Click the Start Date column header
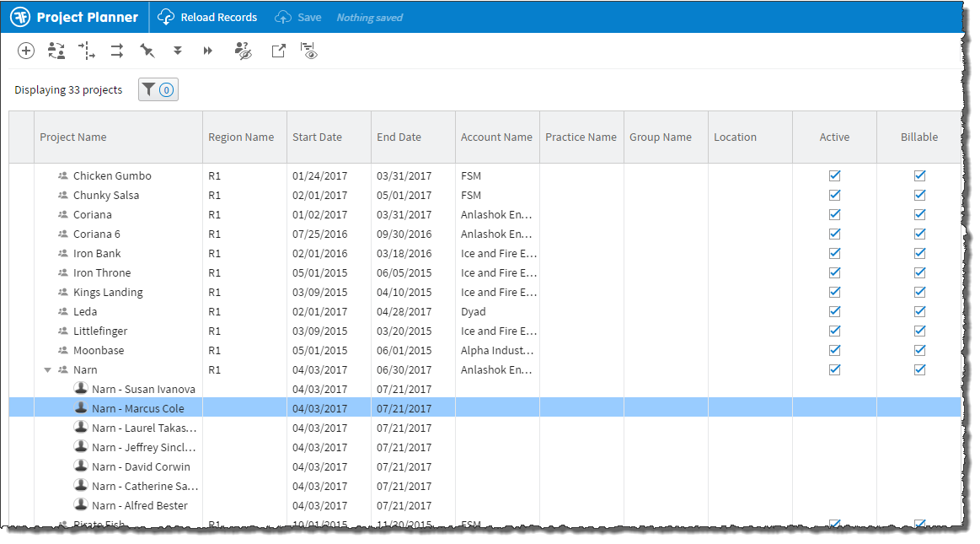 pos(317,137)
